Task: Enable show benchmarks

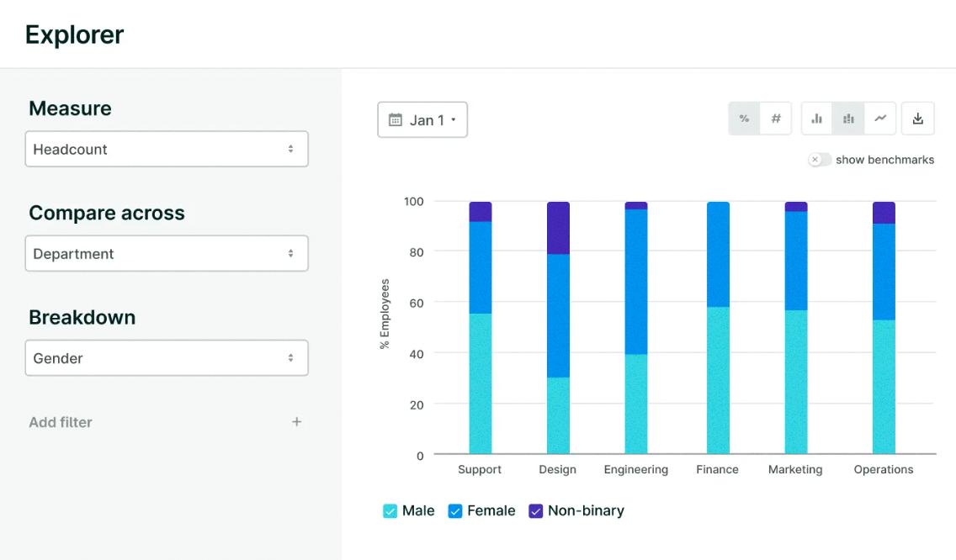Action: coord(817,159)
